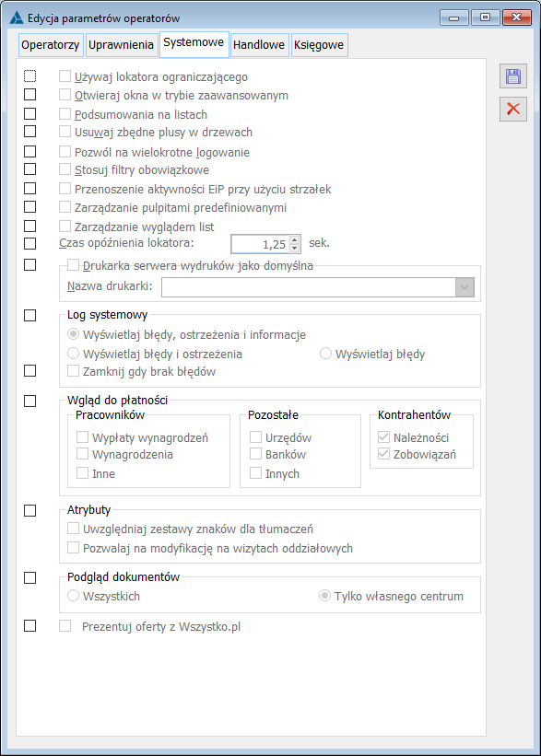Go to the Handlowe tab
Viewport: 541px width, 756px height.
[259, 45]
